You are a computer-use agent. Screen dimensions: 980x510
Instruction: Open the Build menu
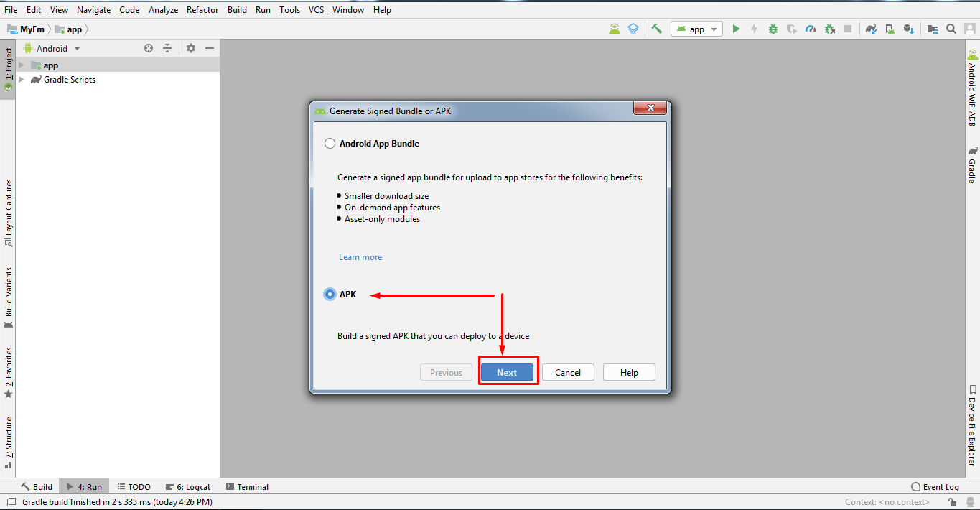click(237, 10)
